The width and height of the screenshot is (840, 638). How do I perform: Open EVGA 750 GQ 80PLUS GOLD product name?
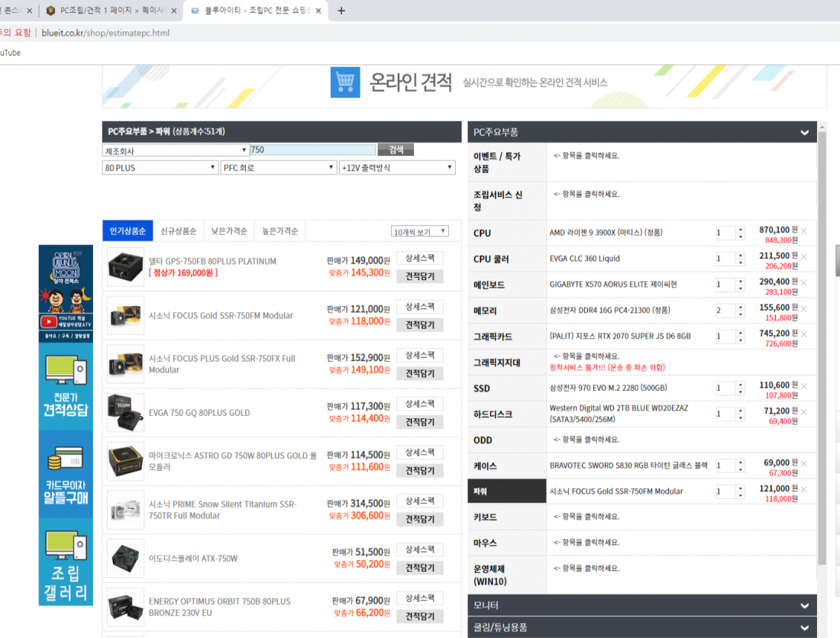click(x=199, y=413)
